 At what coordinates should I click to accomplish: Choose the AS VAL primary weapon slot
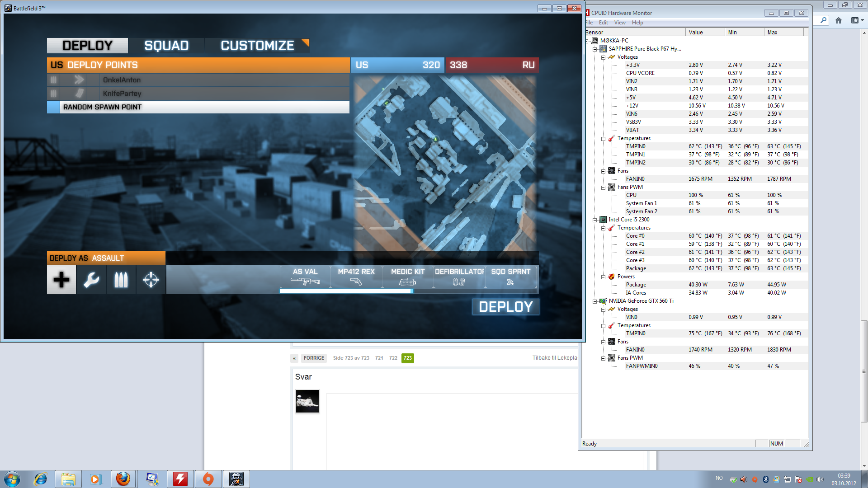pyautogui.click(x=305, y=277)
